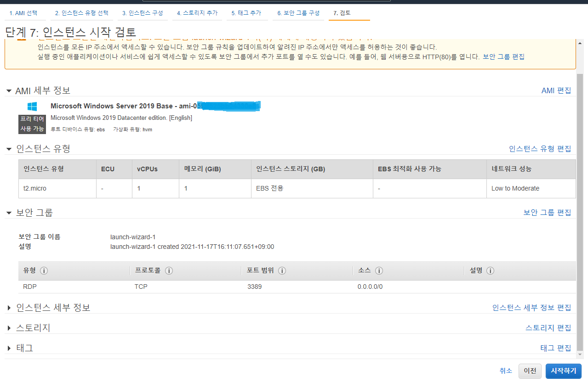588x388 pixels.
Task: Click info icon next to 소스 column header
Action: tap(379, 271)
